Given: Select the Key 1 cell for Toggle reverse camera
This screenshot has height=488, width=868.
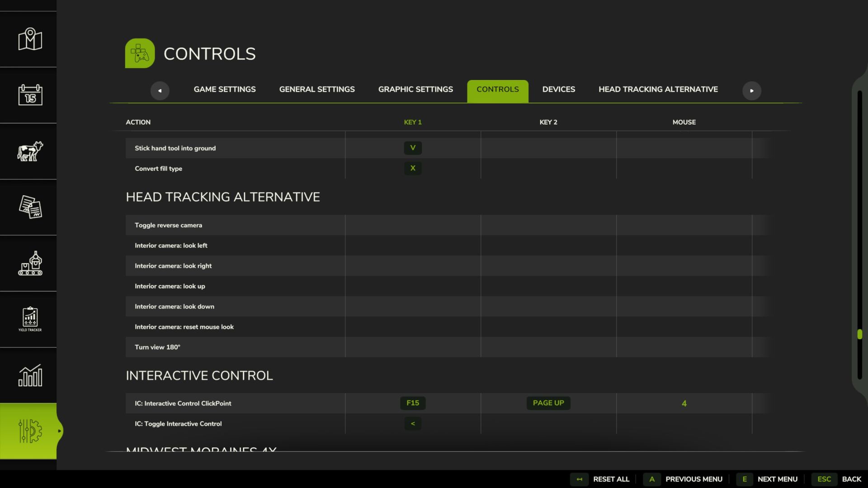Looking at the screenshot, I should [413, 225].
